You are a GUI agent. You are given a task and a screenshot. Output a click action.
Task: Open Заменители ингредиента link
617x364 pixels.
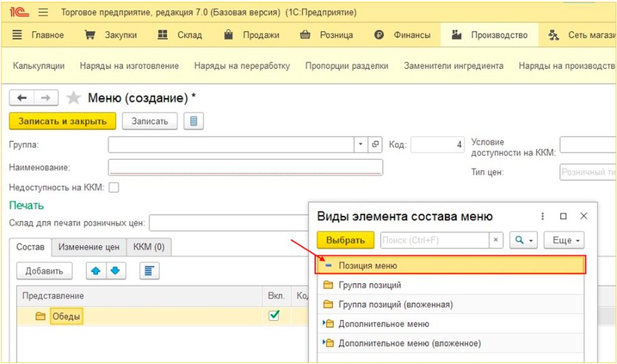(x=453, y=66)
